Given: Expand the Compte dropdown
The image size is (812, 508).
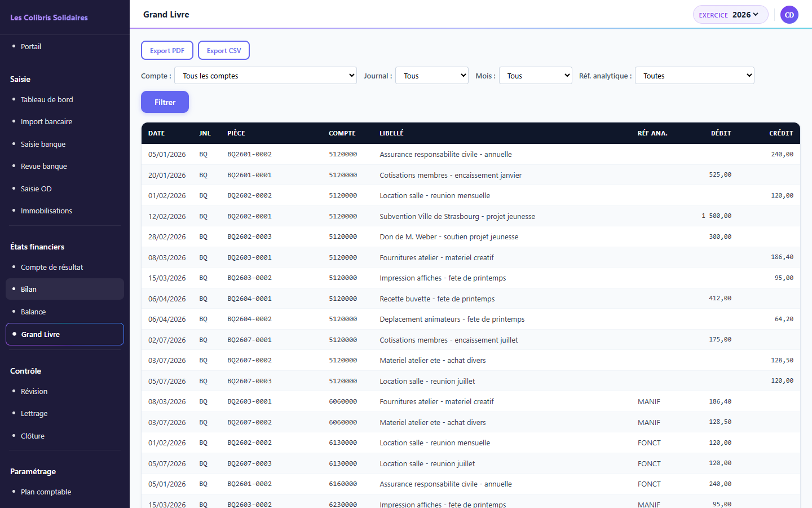Looking at the screenshot, I should (266, 76).
